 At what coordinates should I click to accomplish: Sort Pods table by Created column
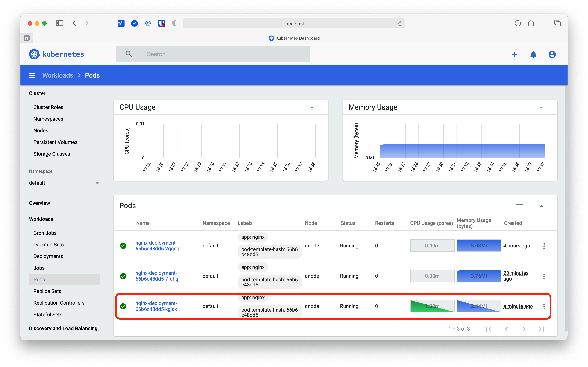coord(513,223)
